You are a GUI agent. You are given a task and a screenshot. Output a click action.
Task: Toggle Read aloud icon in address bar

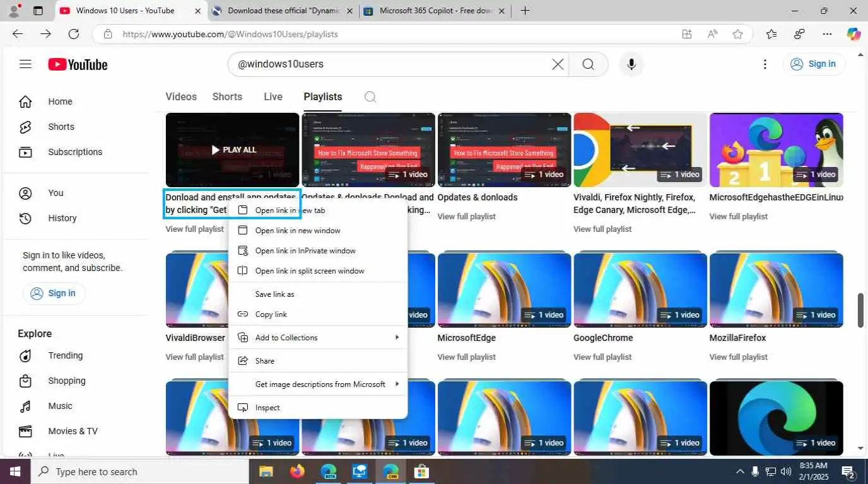coord(712,34)
